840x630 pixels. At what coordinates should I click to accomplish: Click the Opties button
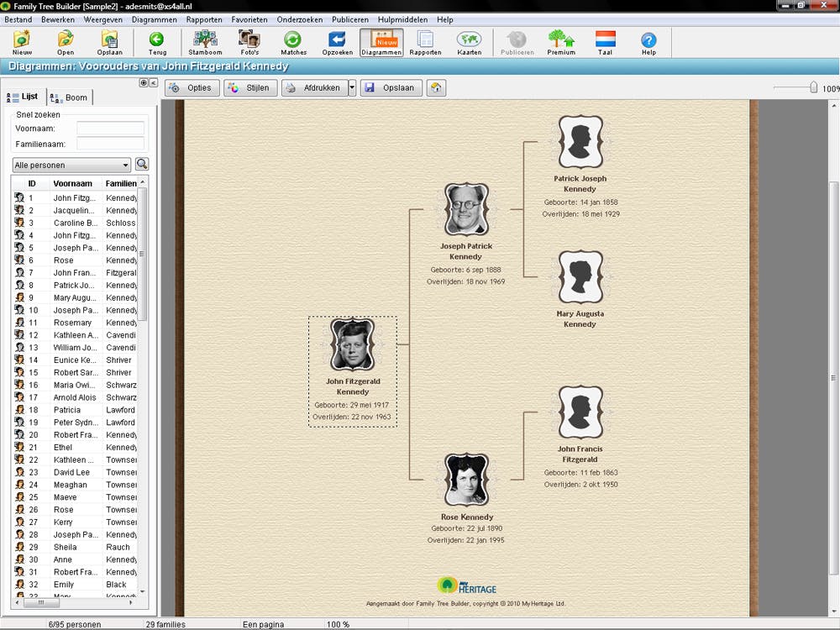[x=192, y=88]
